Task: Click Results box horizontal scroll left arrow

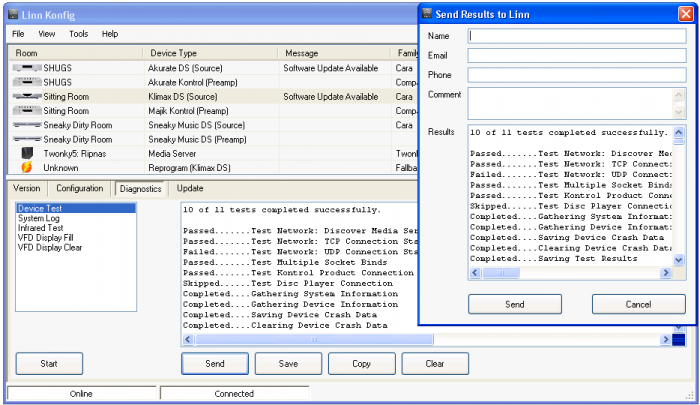Action: [x=475, y=272]
